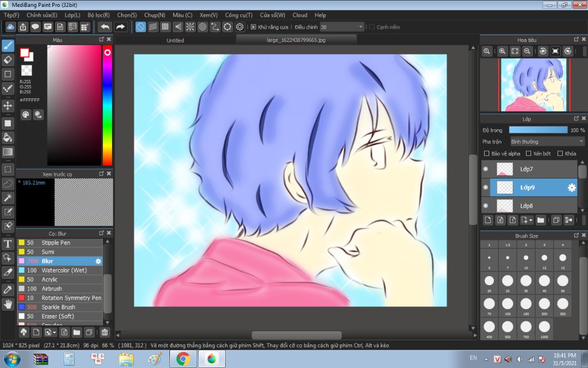Click the Undo arrow in toolbar

(106, 27)
